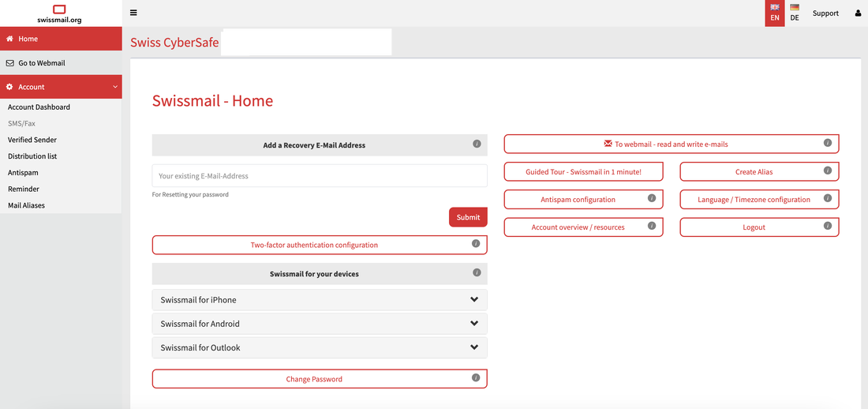
Task: Click info icon on Change Password
Action: (476, 377)
